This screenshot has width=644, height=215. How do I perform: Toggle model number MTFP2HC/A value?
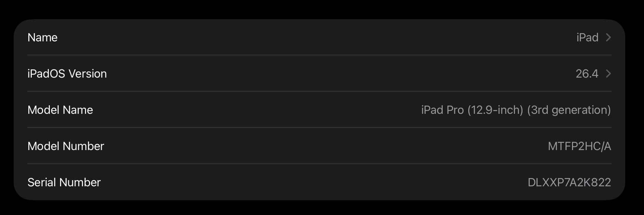[x=579, y=146]
